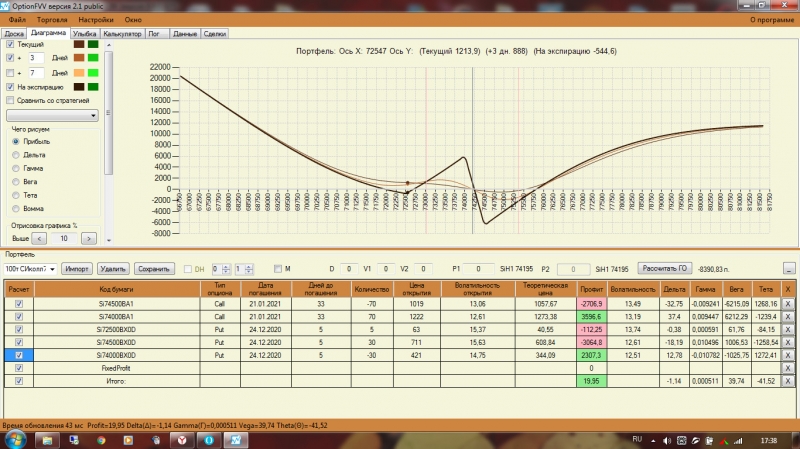
Task: Open Yandex Browser from the taskbar
Action: click(182, 440)
